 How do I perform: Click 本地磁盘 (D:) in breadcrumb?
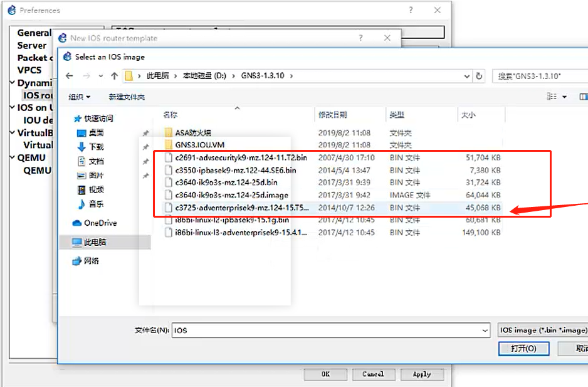[204, 76]
